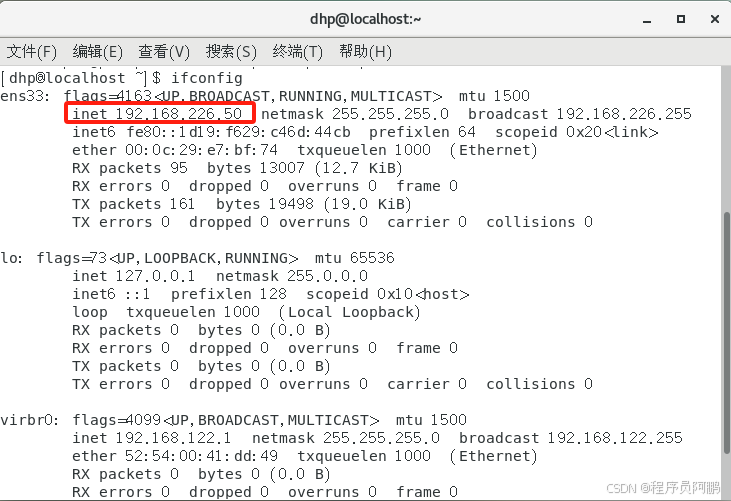The width and height of the screenshot is (731, 501).
Task: Click the vertical scrollbar thumb
Action: 727,333
